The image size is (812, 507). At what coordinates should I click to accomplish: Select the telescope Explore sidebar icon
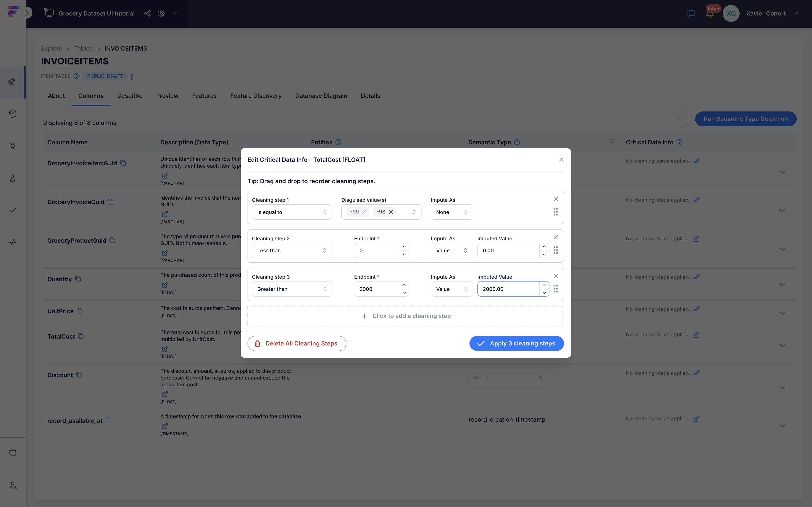12,81
